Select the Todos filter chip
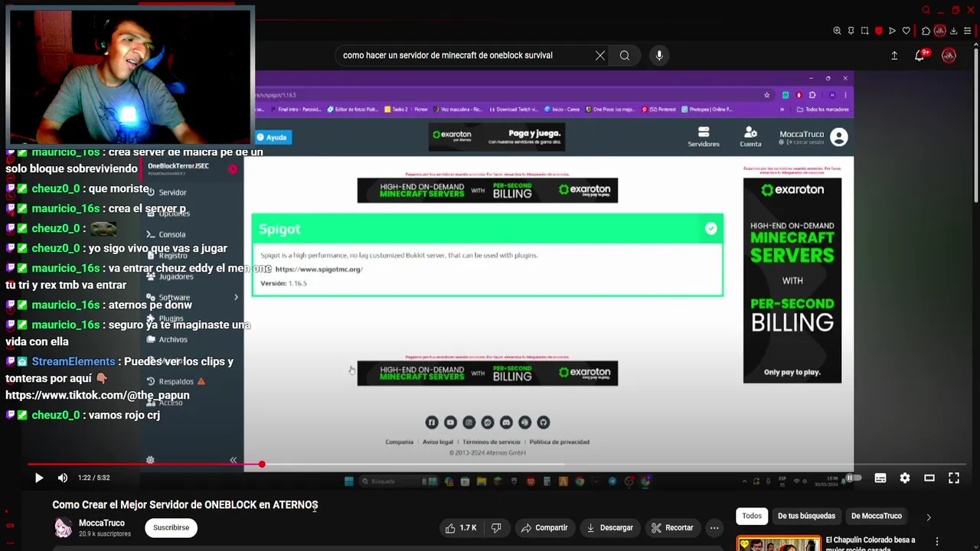 pos(752,516)
